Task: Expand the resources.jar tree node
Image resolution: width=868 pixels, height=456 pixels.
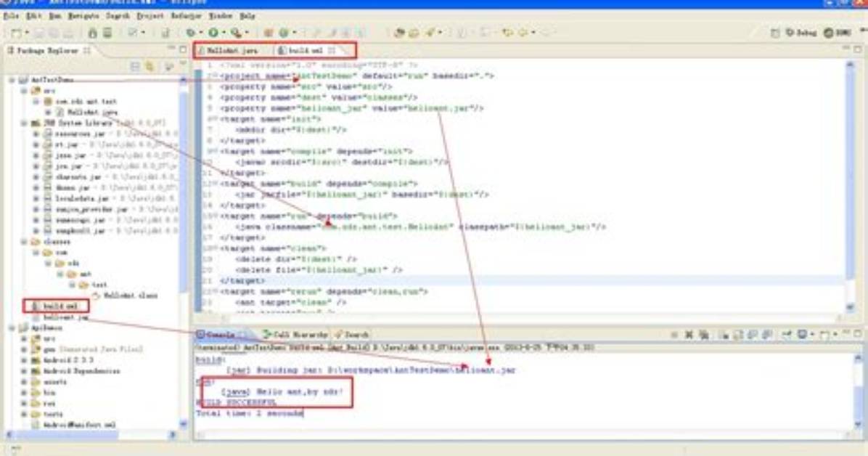Action: [36, 134]
